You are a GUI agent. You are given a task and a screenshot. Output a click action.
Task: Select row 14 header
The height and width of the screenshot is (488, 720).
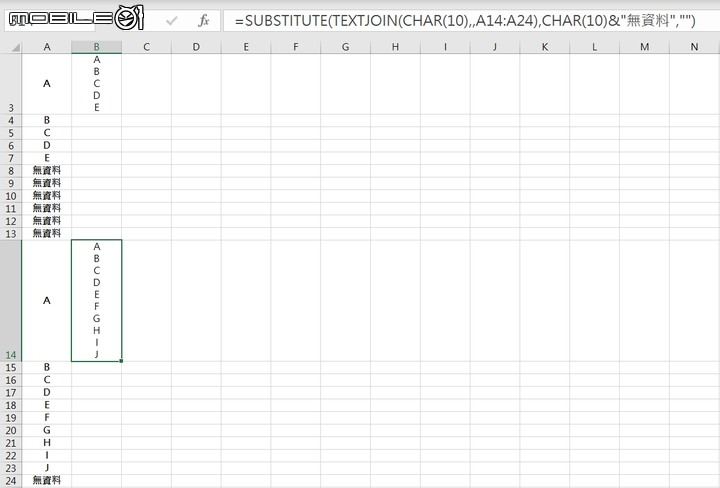pyautogui.click(x=11, y=301)
